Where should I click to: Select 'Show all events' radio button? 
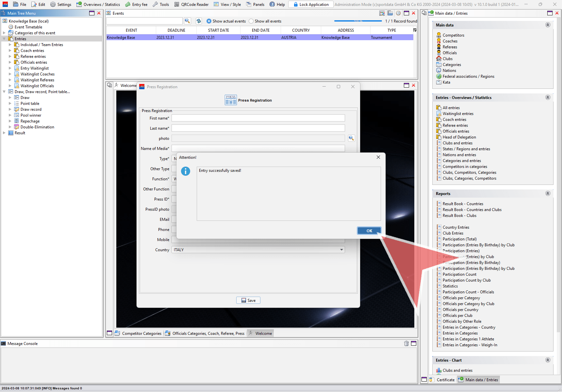pos(251,21)
